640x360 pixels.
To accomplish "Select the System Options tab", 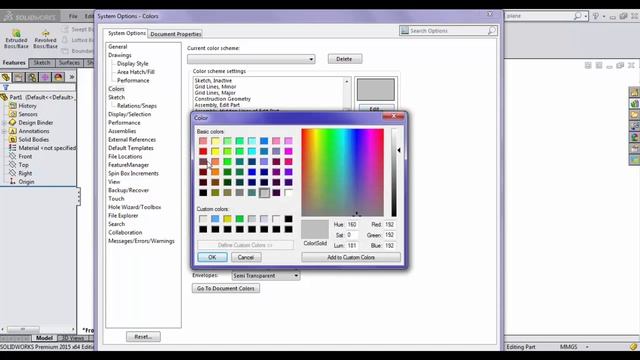I will click(x=127, y=33).
